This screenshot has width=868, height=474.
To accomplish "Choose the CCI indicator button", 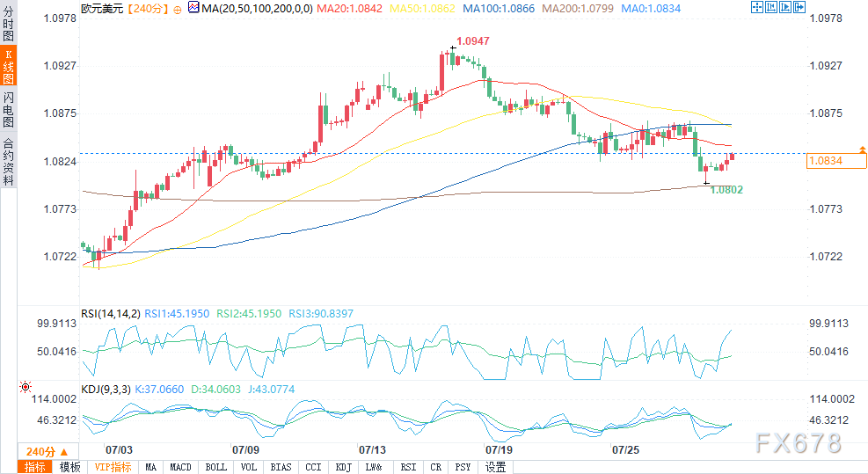I will point(313,467).
